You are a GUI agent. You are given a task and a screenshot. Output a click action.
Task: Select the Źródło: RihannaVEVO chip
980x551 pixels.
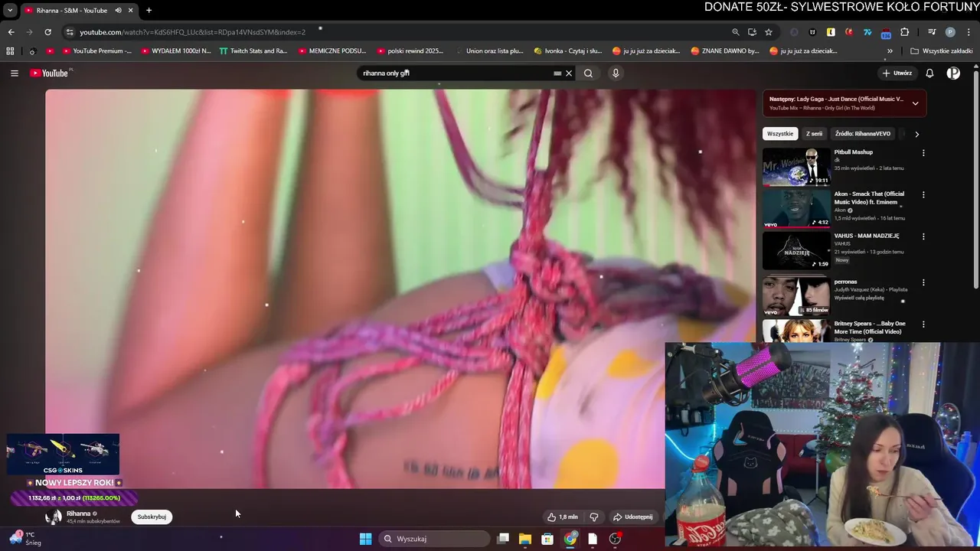click(863, 134)
